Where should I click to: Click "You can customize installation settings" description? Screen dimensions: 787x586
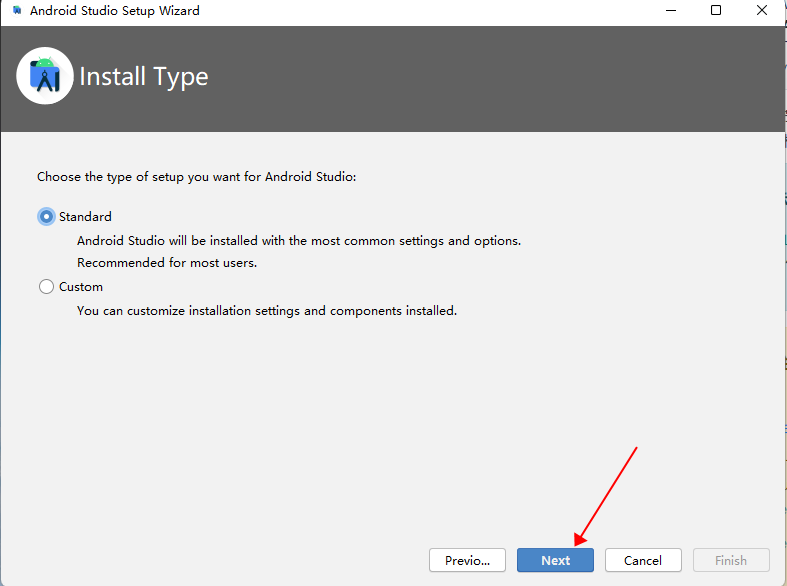pos(267,311)
